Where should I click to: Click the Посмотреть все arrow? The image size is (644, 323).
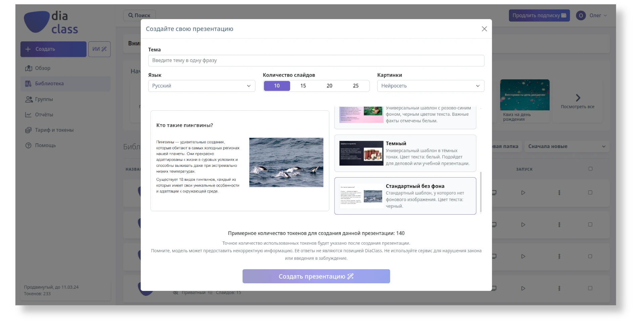[x=577, y=98]
